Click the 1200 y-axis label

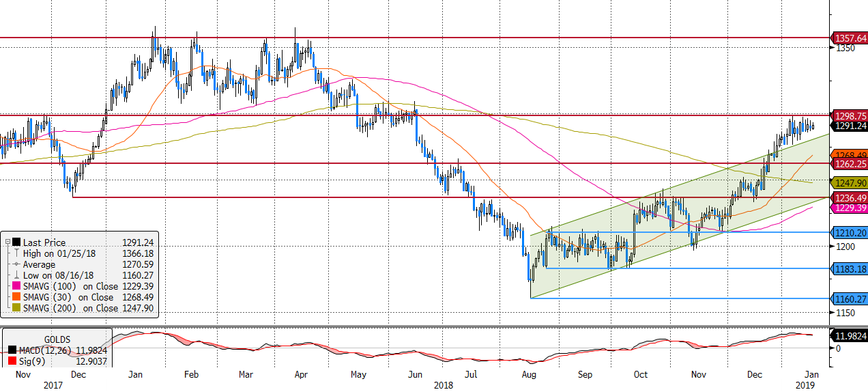pyautogui.click(x=846, y=246)
